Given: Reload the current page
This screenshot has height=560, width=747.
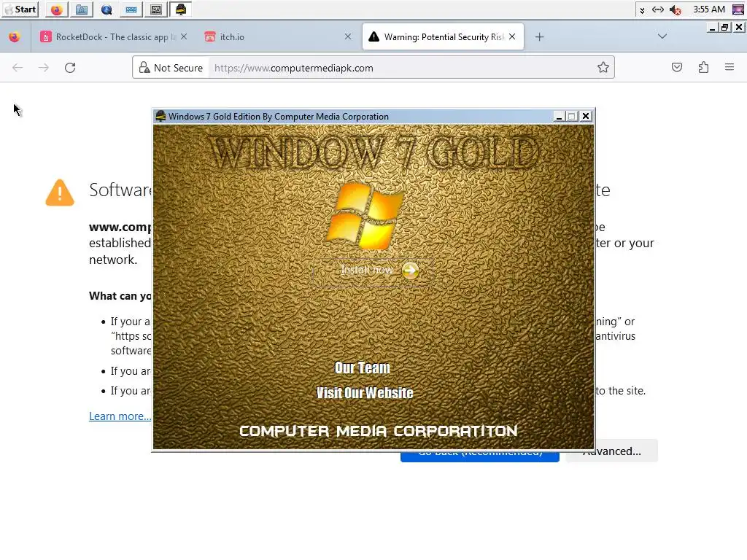Looking at the screenshot, I should tap(70, 68).
